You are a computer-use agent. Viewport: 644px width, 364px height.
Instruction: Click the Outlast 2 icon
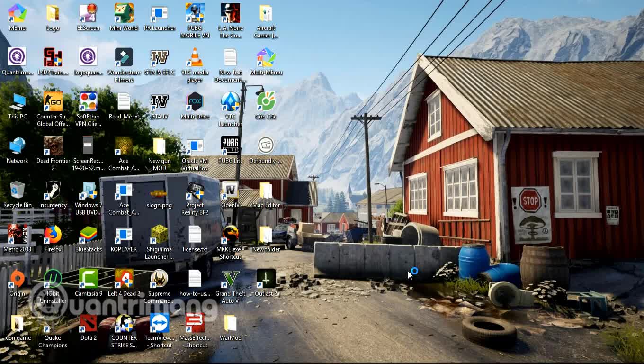pyautogui.click(x=266, y=283)
